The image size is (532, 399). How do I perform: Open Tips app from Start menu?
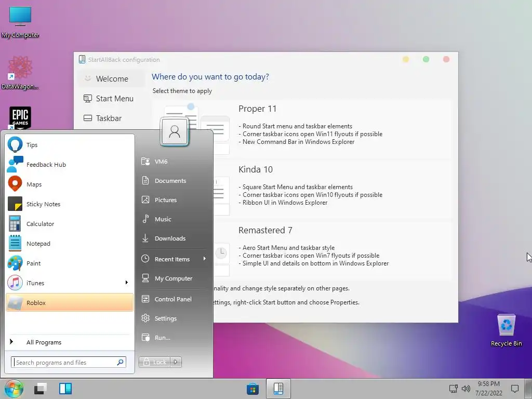(x=70, y=145)
